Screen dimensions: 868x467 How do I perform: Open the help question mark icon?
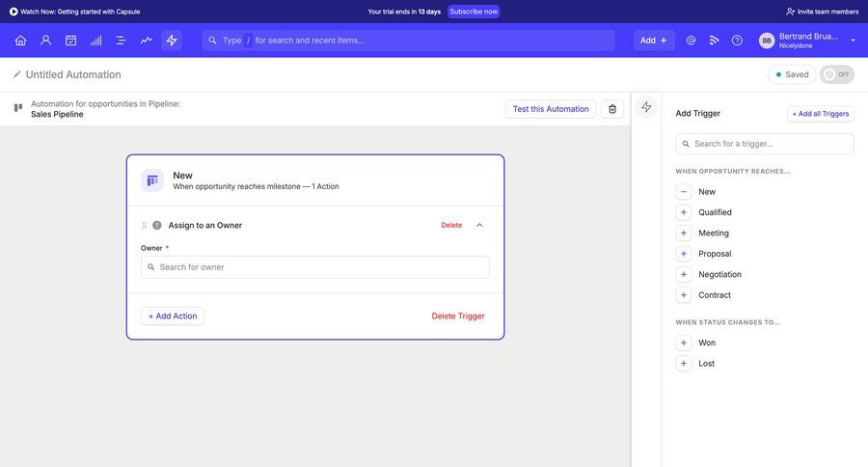737,41
